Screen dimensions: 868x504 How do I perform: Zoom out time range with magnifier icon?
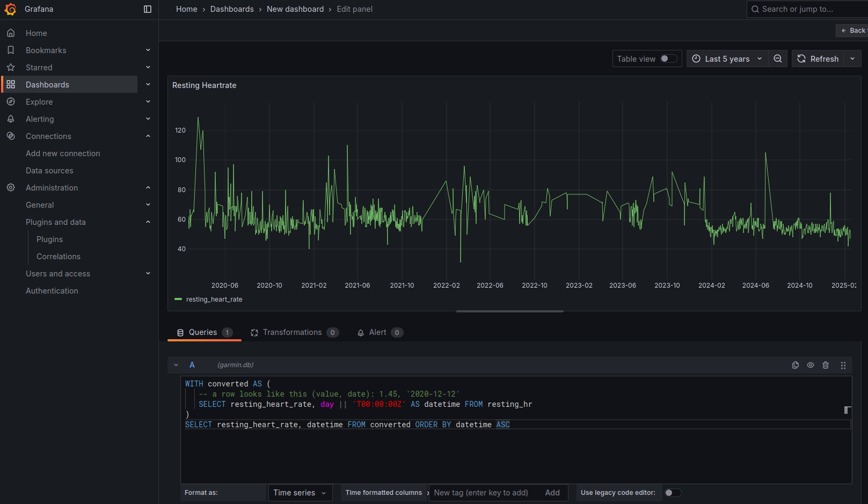click(778, 59)
